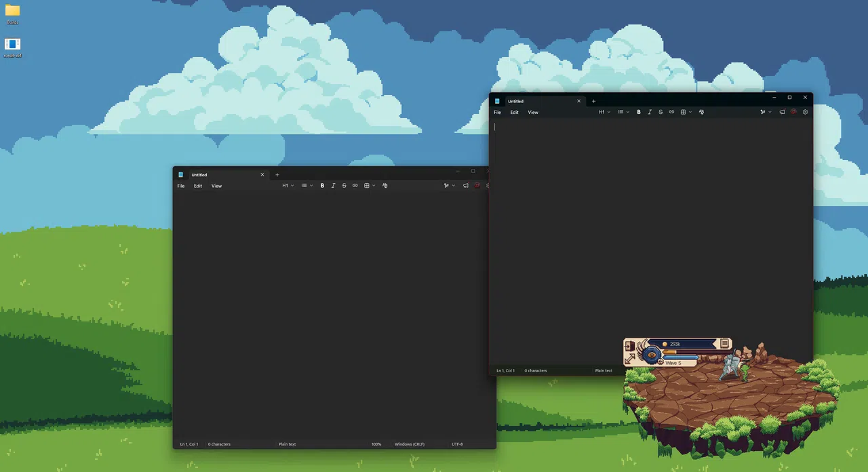The height and width of the screenshot is (472, 868).
Task: Toggle the small sound icon beside Wave 5
Action: (660, 362)
